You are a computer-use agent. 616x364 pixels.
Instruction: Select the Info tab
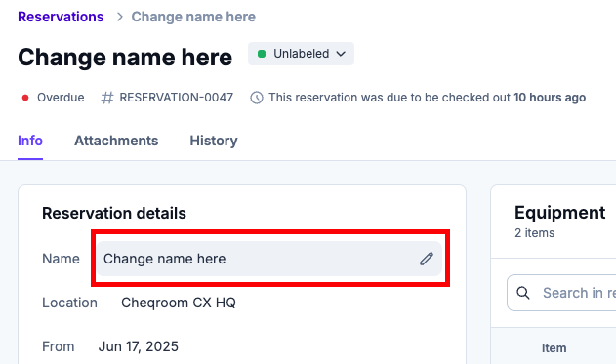pyautogui.click(x=30, y=141)
